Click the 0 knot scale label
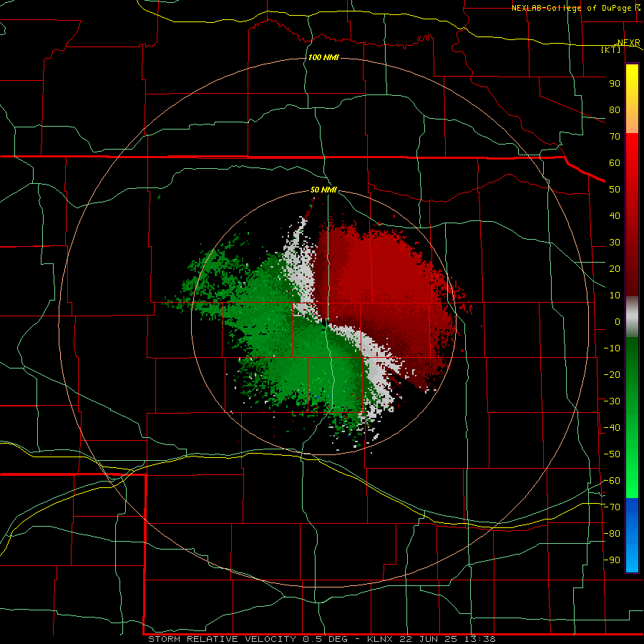 click(618, 321)
